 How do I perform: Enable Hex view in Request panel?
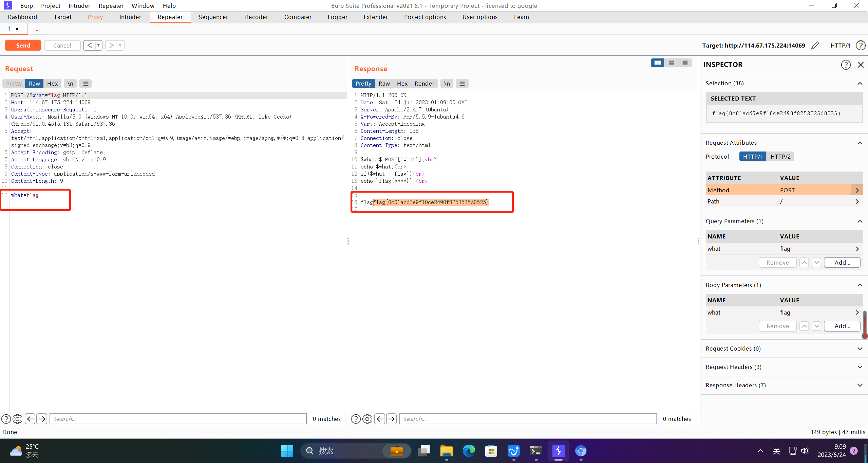(x=52, y=83)
